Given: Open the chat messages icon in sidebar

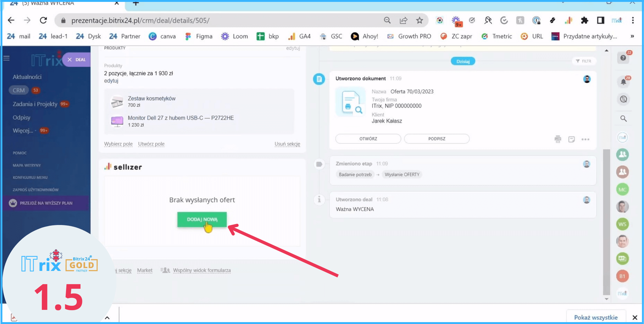Looking at the screenshot, I should click(x=623, y=99).
